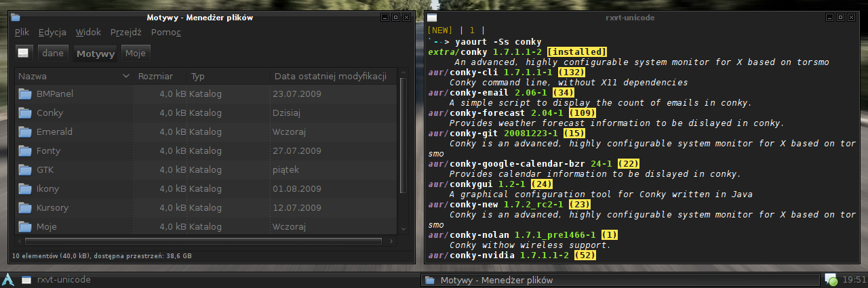Minimize the Menedżer plików window
Image resolution: width=868 pixels, height=288 pixels.
pos(384,17)
